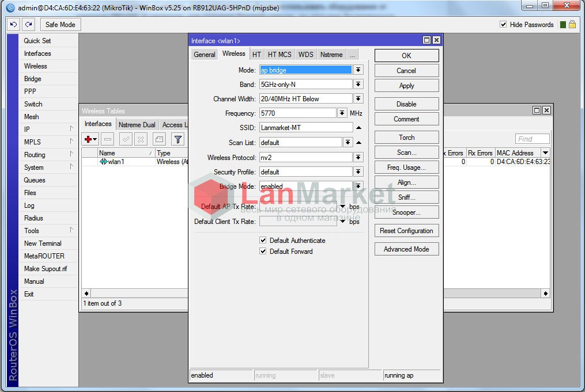
Task: Click the minus remove icon
Action: click(x=108, y=139)
